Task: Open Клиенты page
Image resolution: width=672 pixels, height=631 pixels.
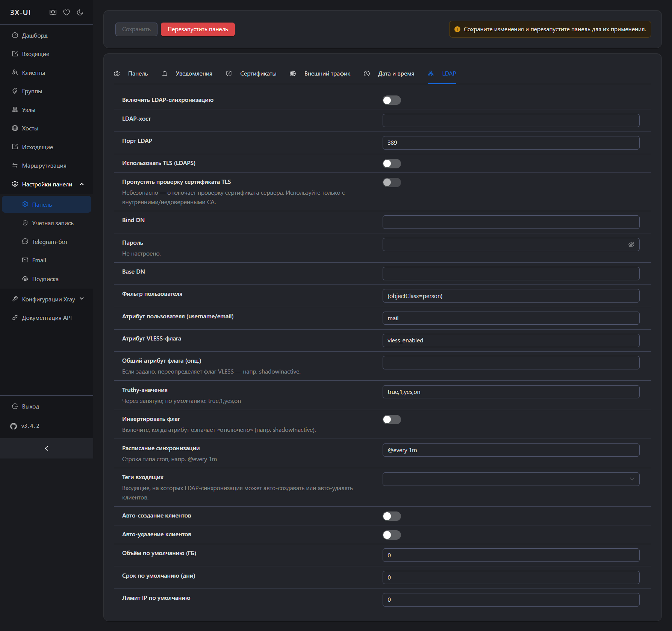Action: pos(47,73)
